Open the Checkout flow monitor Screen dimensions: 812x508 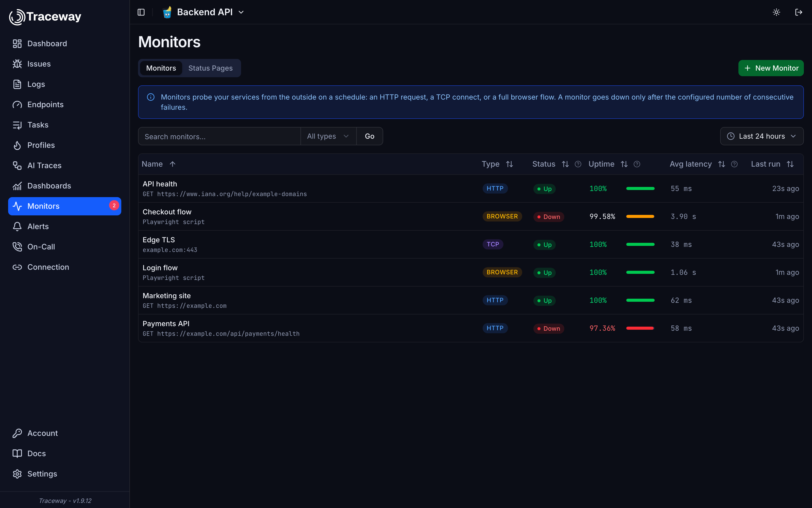471,216
